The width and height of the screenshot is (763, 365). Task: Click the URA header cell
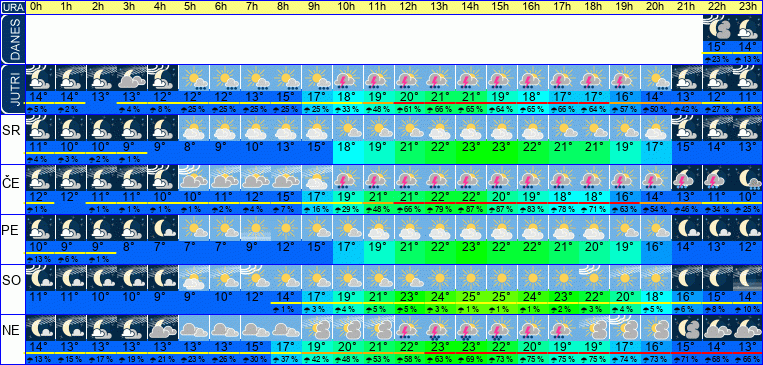click(x=13, y=7)
